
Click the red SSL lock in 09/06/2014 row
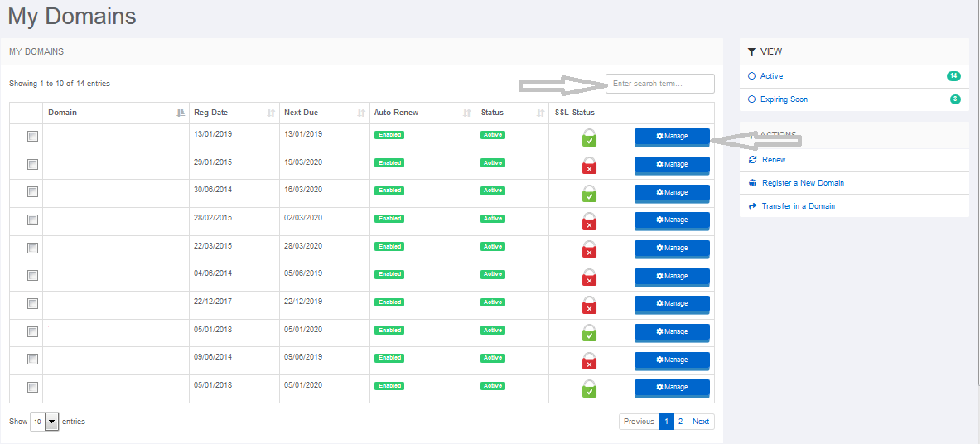coord(589,361)
